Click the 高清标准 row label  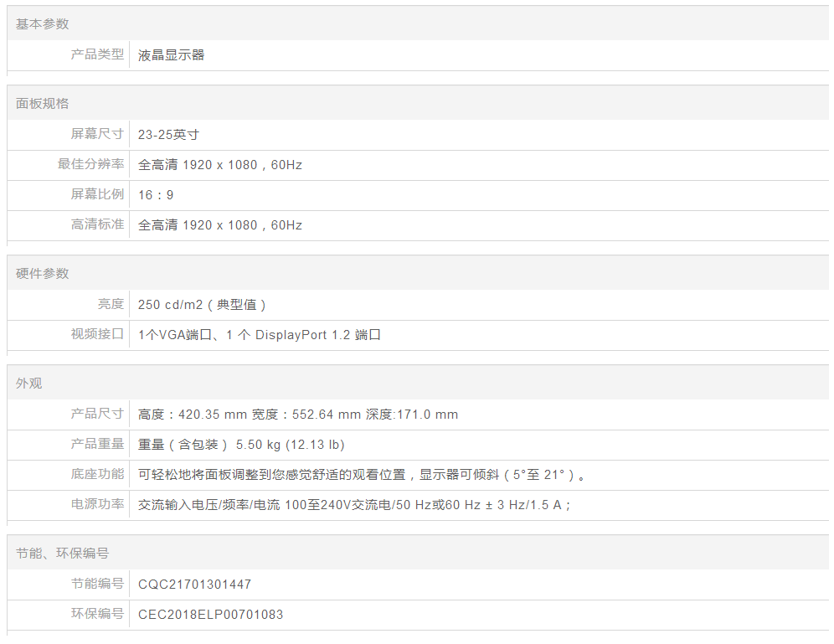point(97,224)
